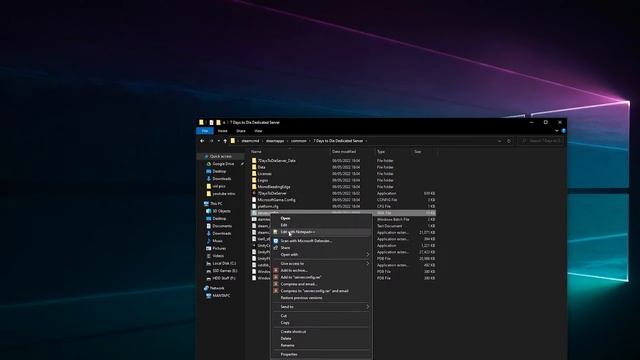Choose Delete from the context menu
Image resolution: width=640 pixels, height=360 pixels.
point(322,338)
